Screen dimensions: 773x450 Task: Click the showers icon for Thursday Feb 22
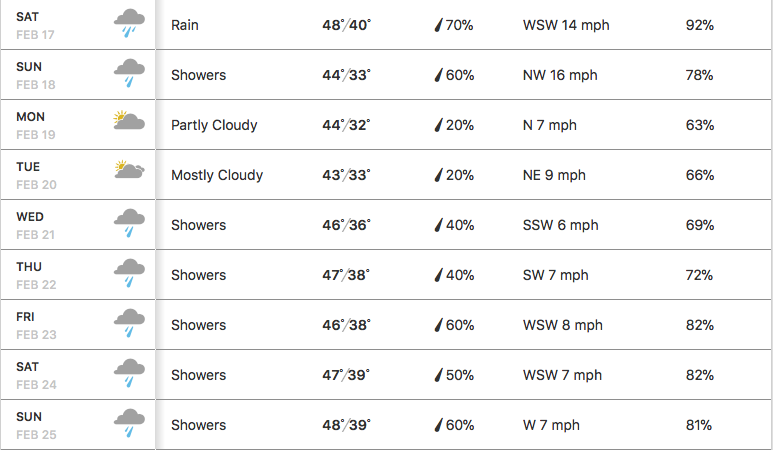(129, 273)
